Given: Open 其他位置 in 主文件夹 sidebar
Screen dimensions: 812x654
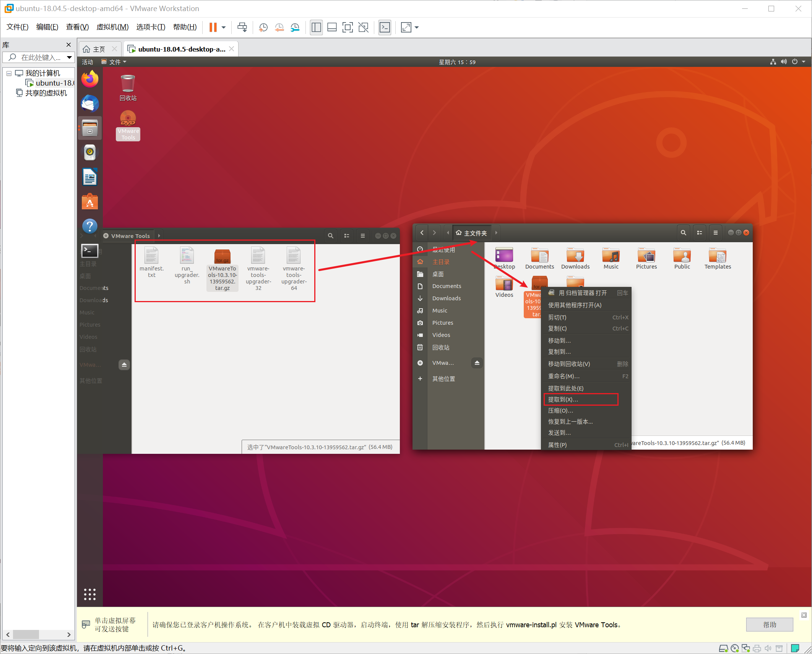Looking at the screenshot, I should point(443,379).
